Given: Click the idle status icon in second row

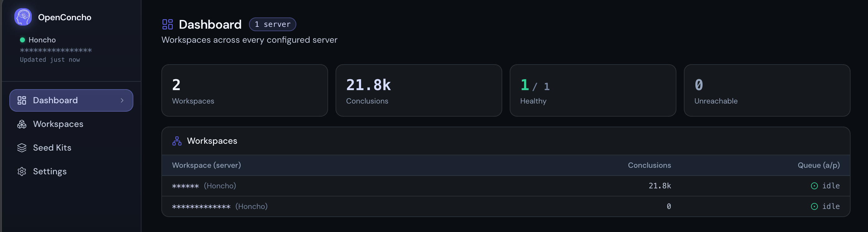Looking at the screenshot, I should (x=814, y=206).
